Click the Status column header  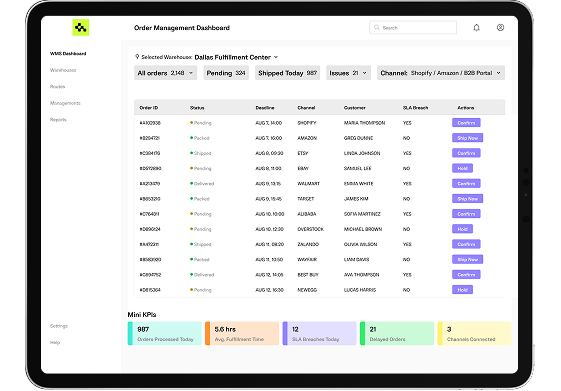[197, 108]
